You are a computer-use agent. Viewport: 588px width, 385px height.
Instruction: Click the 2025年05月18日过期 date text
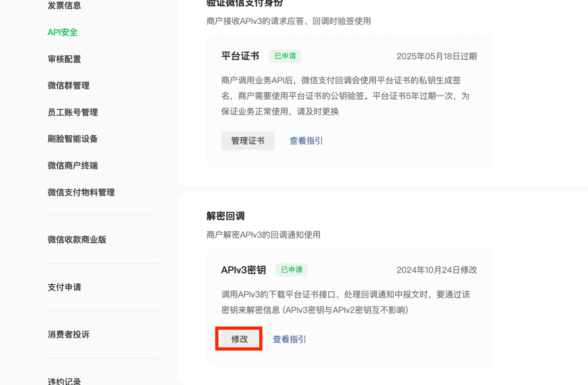click(x=437, y=56)
